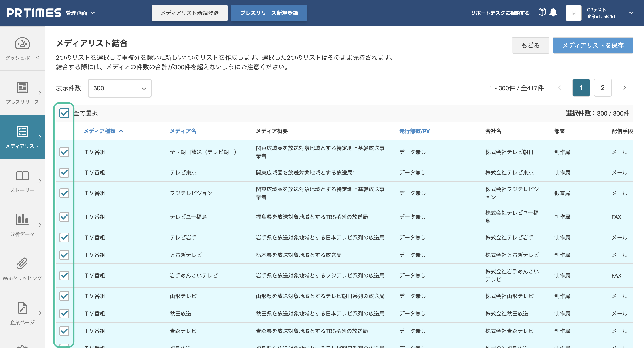The image size is (644, 348).
Task: Uncheck the テレビ岩手 row checkbox
Action: [64, 237]
